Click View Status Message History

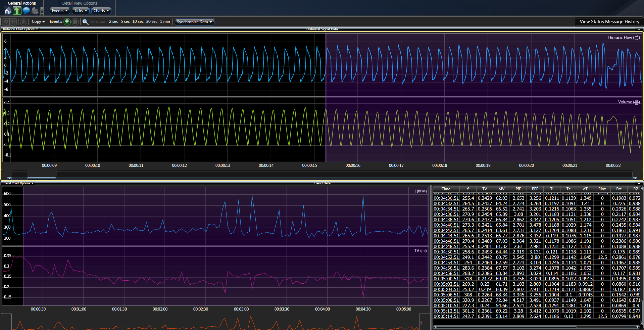(609, 21)
